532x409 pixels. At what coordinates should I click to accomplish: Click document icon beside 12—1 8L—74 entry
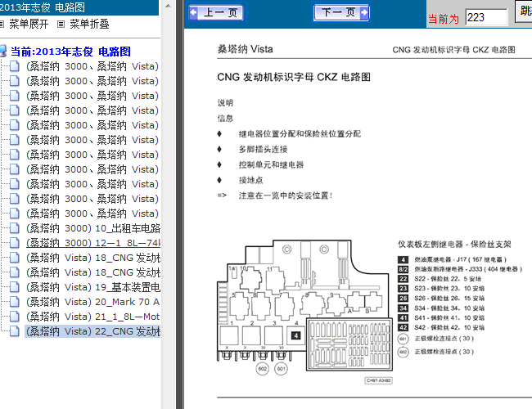click(15, 243)
